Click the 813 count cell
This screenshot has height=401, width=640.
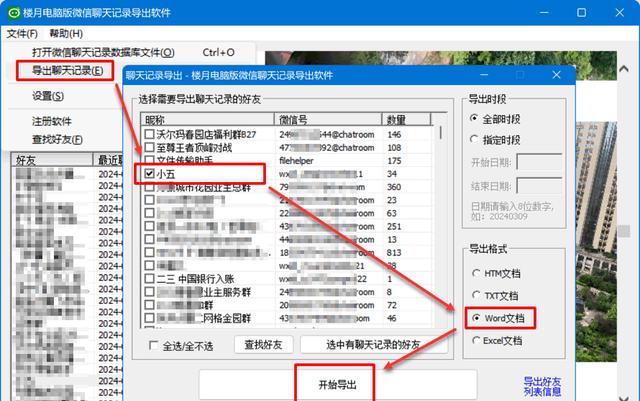point(394,252)
